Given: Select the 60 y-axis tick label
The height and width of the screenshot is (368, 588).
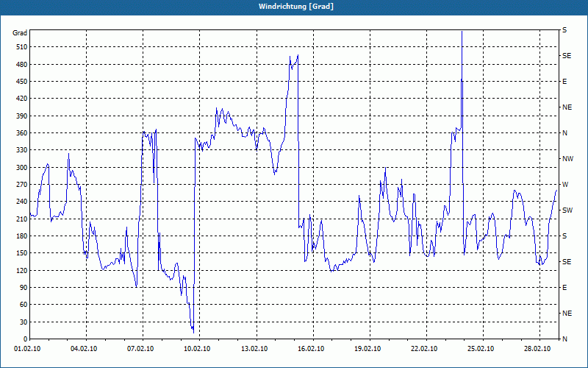Looking at the screenshot, I should (24, 305).
